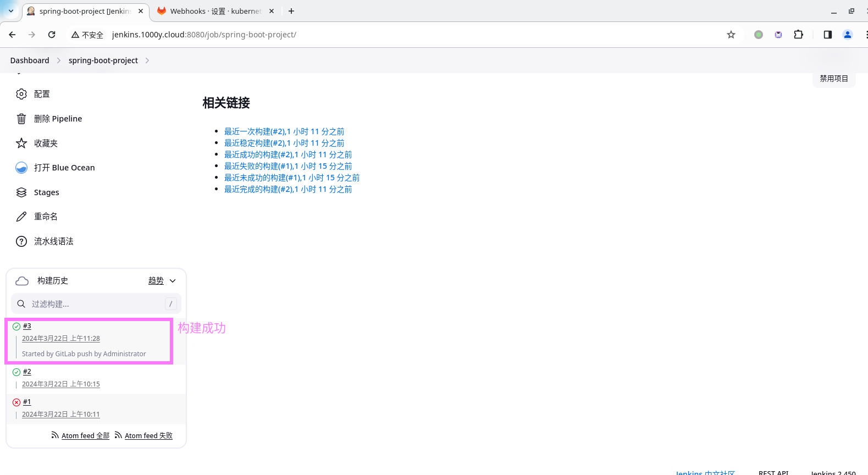
Task: Click the 禁用项目 button
Action: [834, 79]
